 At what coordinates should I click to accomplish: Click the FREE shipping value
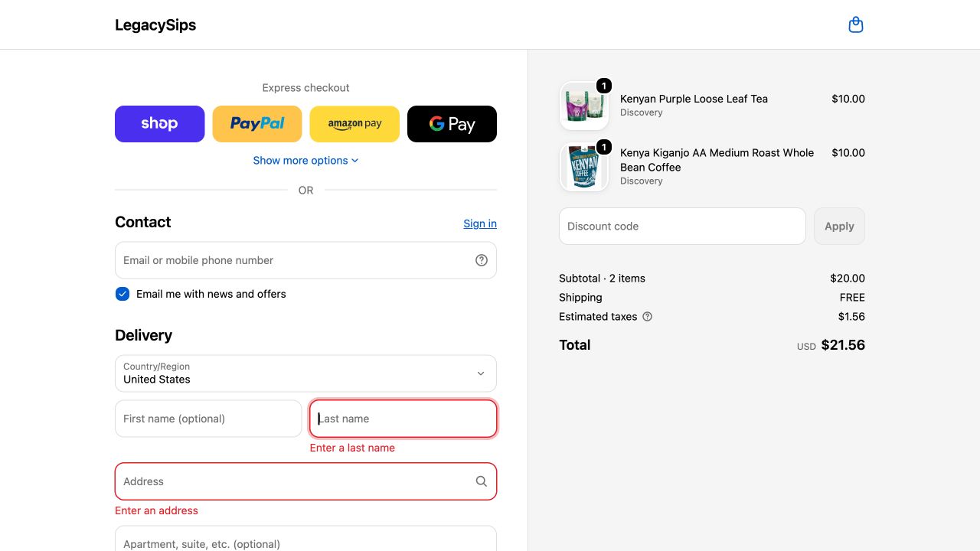(x=852, y=298)
